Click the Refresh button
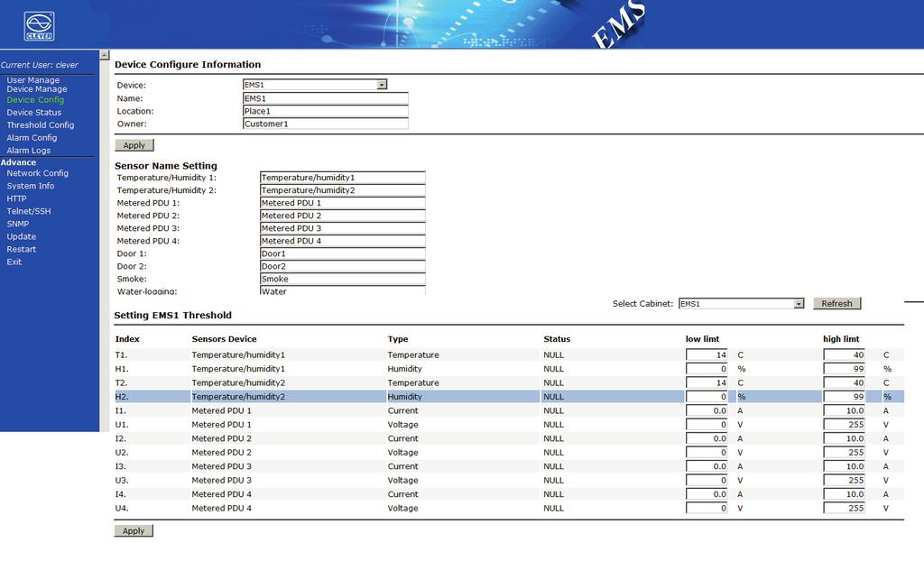Image resolution: width=924 pixels, height=561 pixels. [836, 303]
